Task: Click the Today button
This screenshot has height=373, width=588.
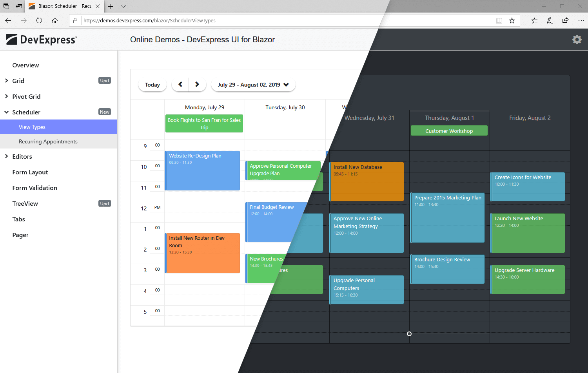Action: [x=152, y=84]
